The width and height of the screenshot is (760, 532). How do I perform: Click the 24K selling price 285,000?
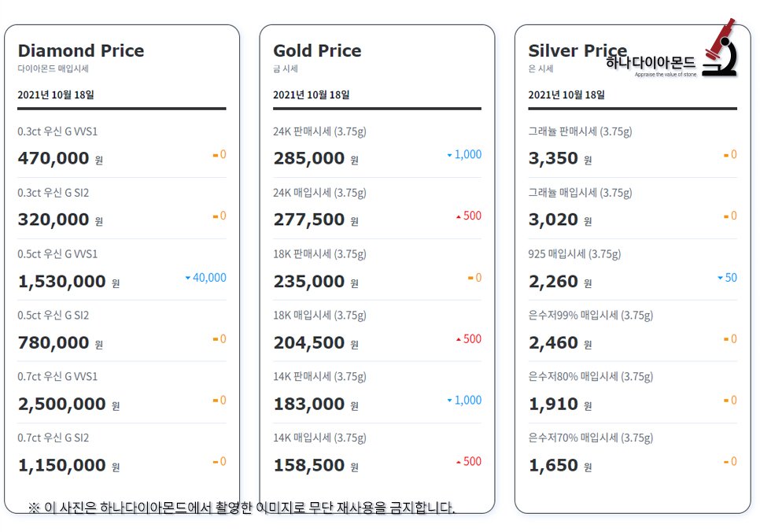point(309,158)
